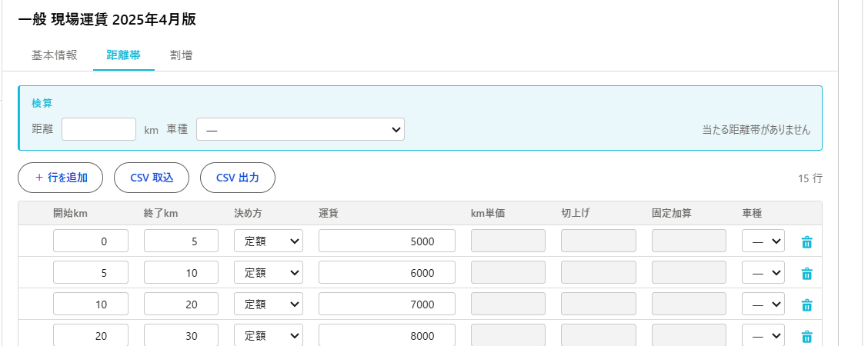Click the 行を追加 button
Viewport: 868px width, 346px height.
tap(60, 178)
